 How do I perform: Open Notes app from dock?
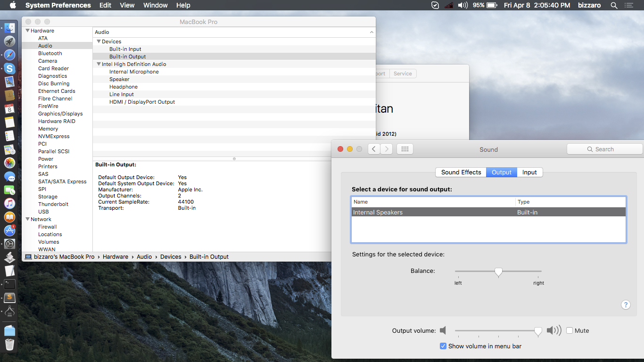pyautogui.click(x=9, y=123)
